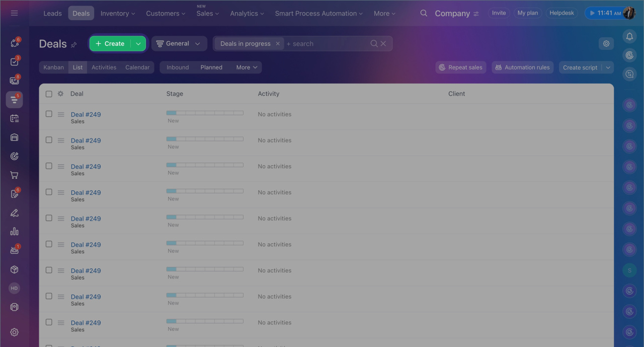Toggle the select-all deals checkbox
644x347 pixels.
pyautogui.click(x=49, y=94)
